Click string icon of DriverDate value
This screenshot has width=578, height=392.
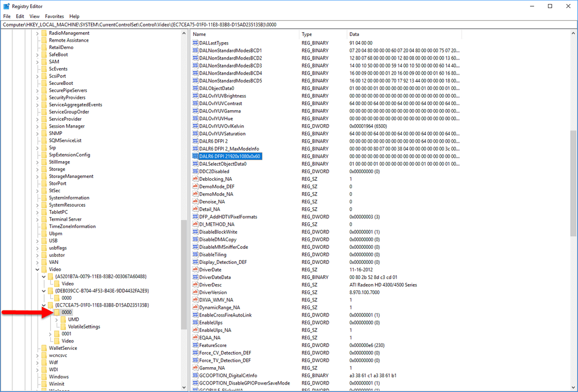[x=195, y=270]
